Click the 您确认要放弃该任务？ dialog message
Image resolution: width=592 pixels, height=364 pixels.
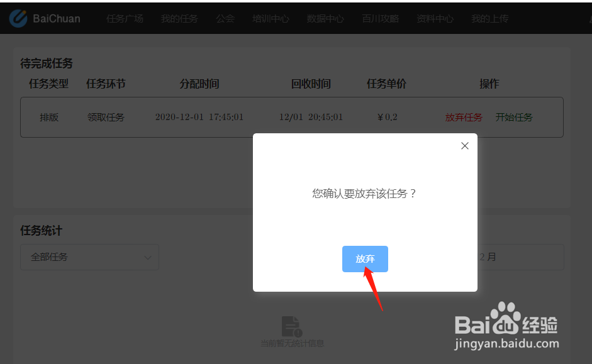click(x=364, y=194)
